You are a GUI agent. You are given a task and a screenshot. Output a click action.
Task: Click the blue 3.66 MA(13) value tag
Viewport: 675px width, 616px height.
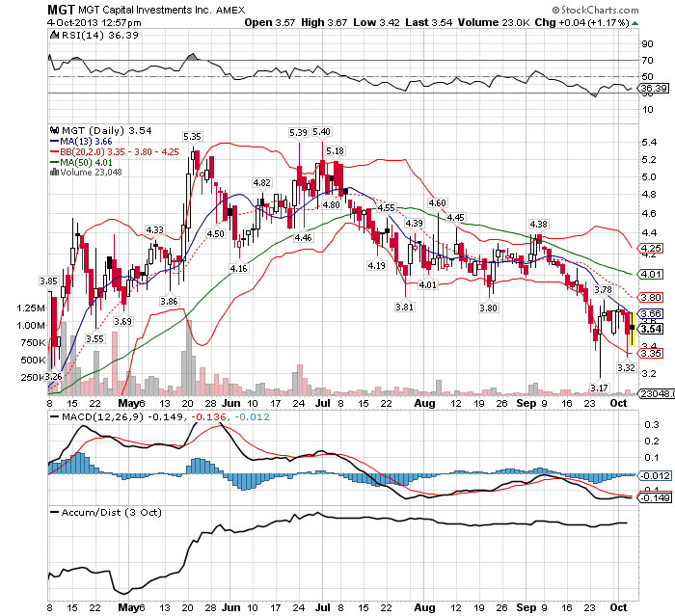(x=651, y=313)
